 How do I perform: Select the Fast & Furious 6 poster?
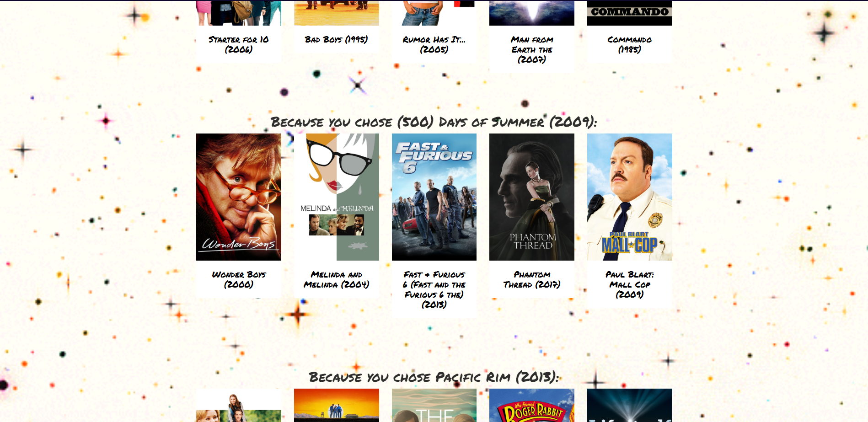(x=434, y=197)
